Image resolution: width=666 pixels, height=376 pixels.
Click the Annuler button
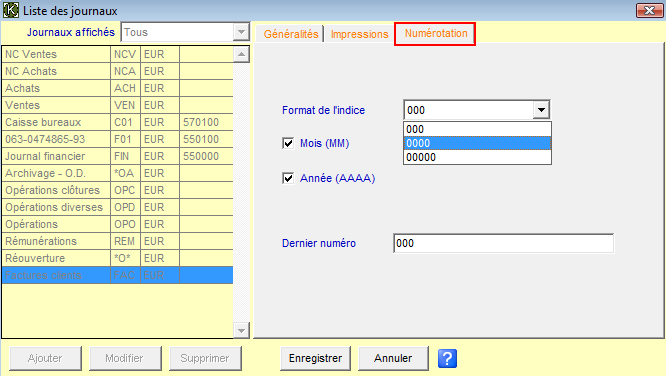(393, 358)
